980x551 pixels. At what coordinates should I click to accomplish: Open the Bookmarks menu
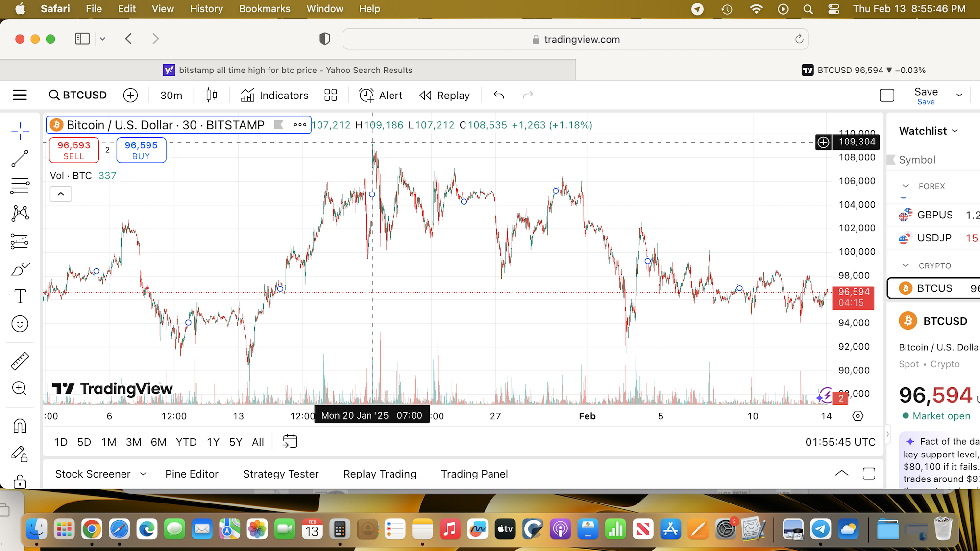[265, 9]
